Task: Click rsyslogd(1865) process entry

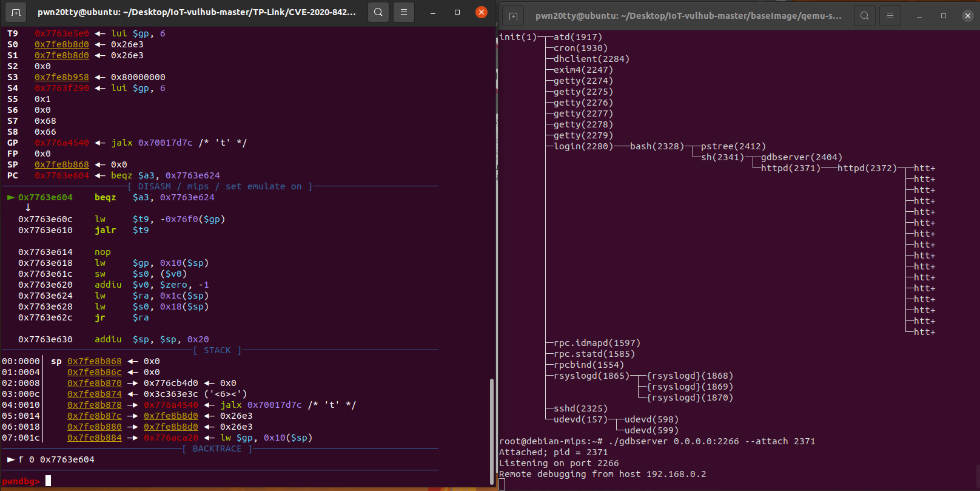Action: [591, 376]
